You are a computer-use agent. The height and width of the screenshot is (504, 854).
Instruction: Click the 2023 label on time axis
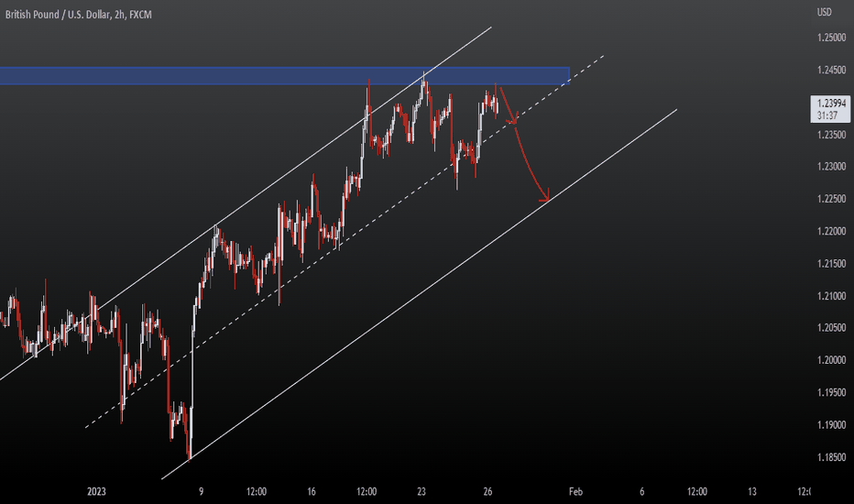click(x=96, y=491)
